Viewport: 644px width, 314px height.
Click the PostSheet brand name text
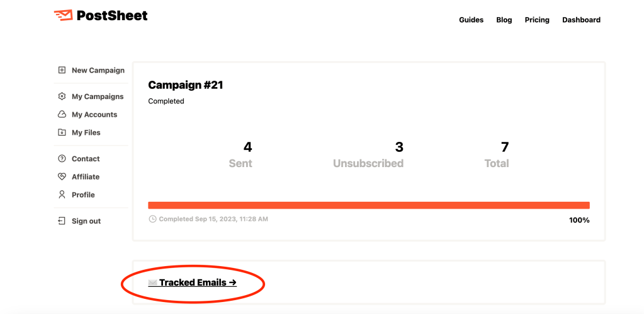(x=112, y=16)
